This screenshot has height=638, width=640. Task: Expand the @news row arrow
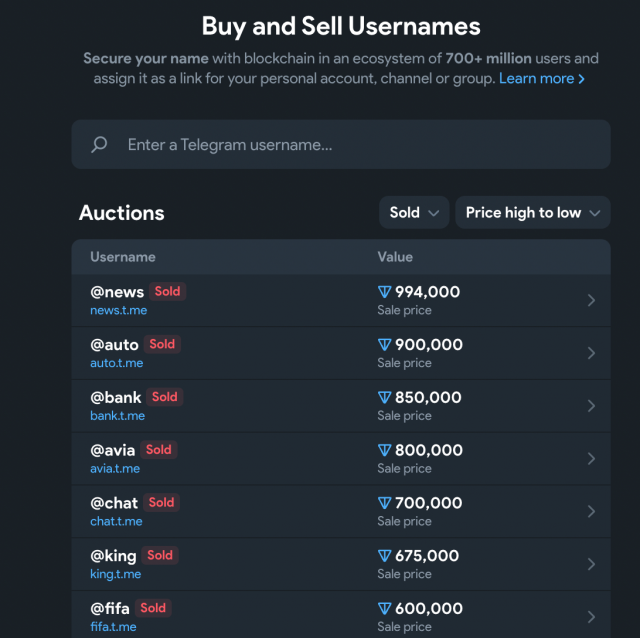591,300
